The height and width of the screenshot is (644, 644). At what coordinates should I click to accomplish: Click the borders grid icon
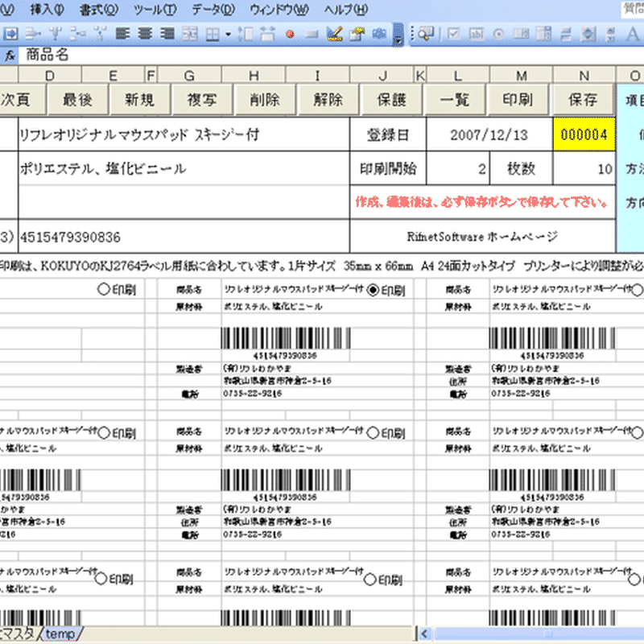click(213, 34)
